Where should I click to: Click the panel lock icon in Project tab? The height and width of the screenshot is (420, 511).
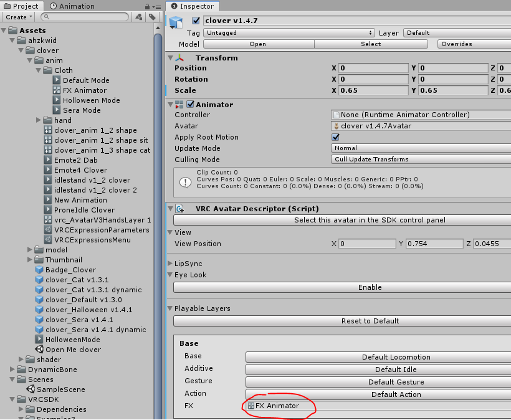coord(147,6)
